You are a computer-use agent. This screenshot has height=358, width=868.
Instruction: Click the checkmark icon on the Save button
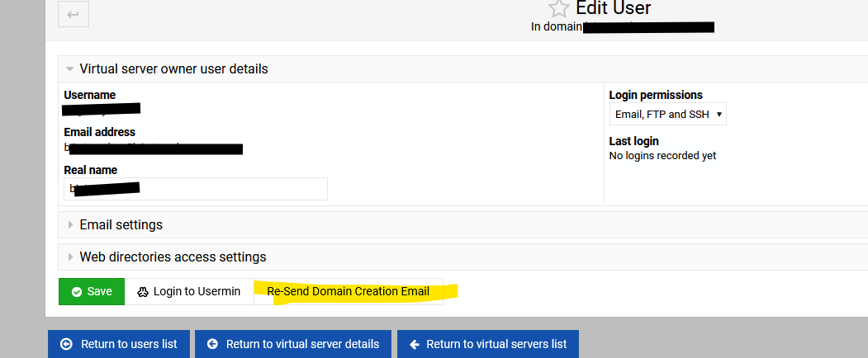[77, 292]
